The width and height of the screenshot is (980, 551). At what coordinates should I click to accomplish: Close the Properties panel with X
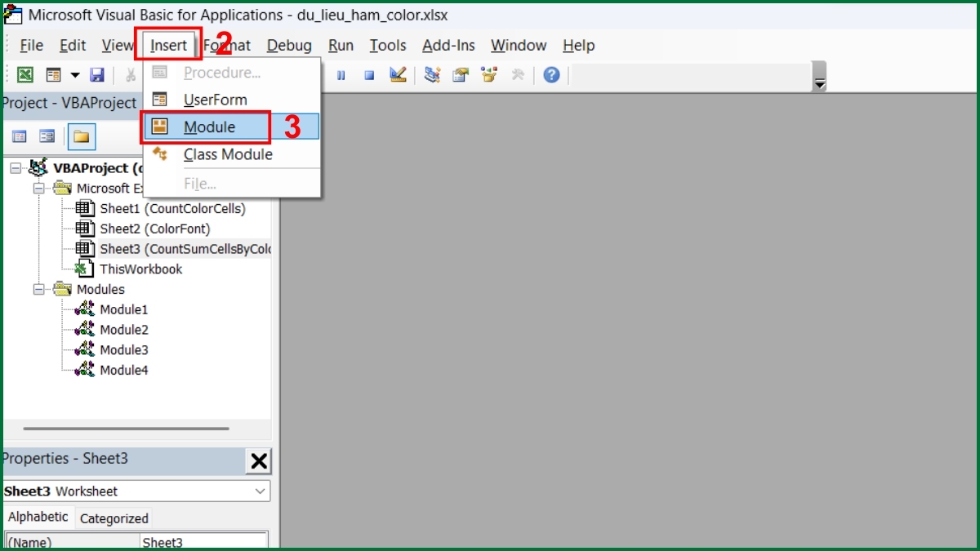(x=259, y=462)
